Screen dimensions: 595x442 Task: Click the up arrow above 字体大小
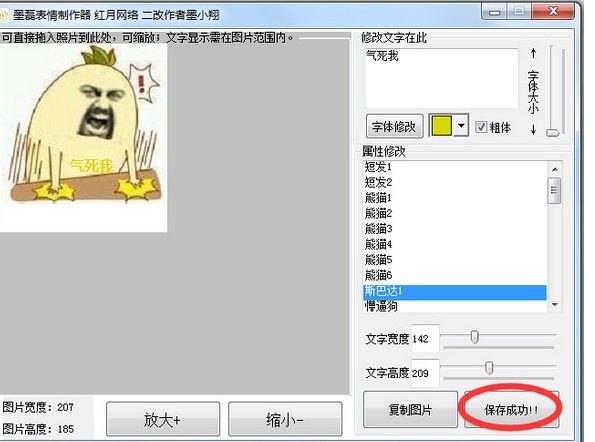(533, 53)
